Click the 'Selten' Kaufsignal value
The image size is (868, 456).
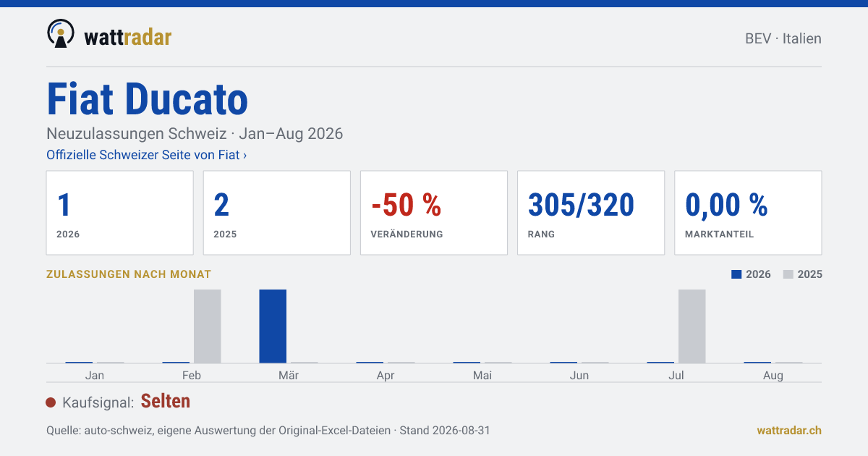coord(166,402)
